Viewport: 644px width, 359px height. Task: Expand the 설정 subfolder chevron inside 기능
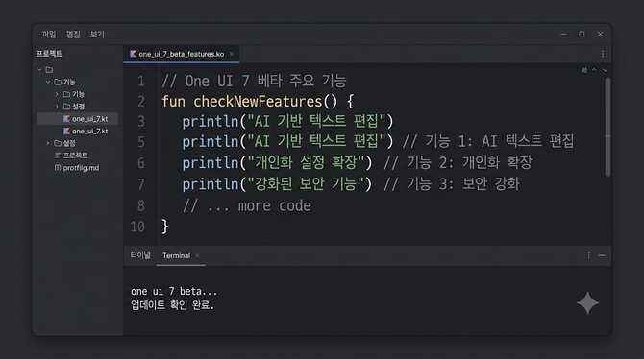coord(57,107)
